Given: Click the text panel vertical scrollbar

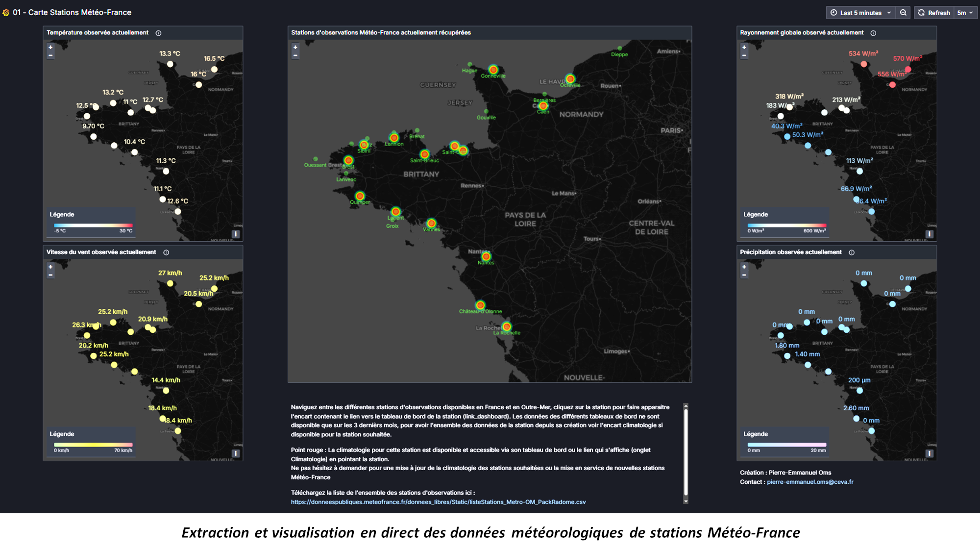Looking at the screenshot, I should pos(686,452).
